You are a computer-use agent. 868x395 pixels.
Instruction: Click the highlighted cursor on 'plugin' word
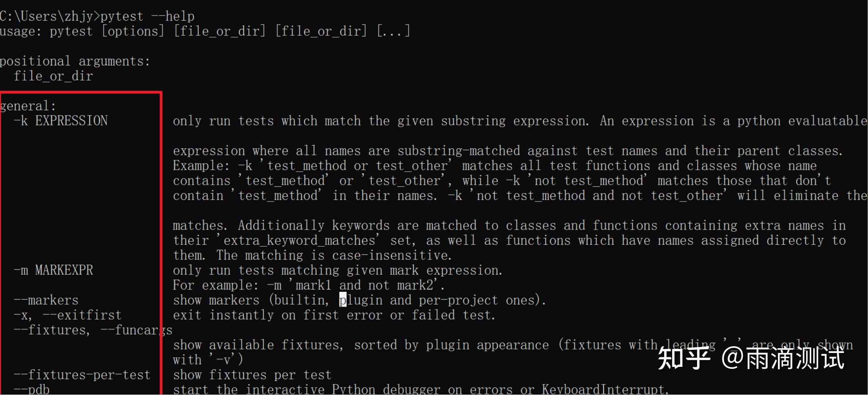click(343, 300)
